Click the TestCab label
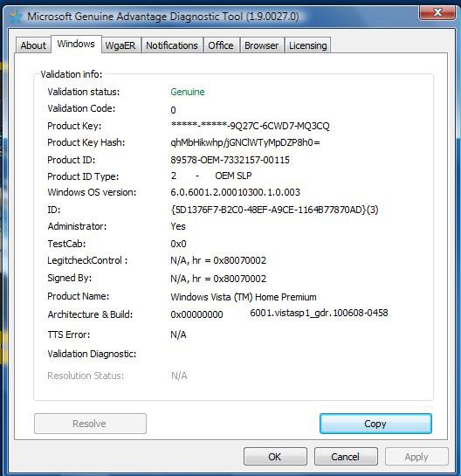 click(x=66, y=244)
